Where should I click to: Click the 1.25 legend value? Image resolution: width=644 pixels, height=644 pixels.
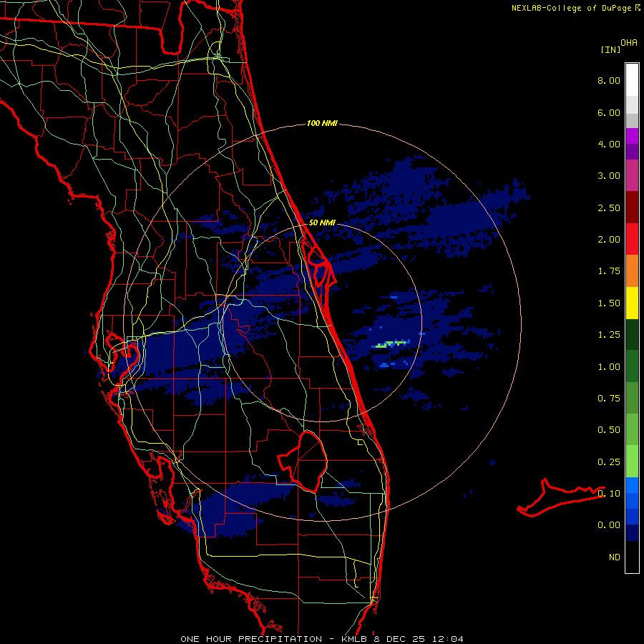(x=609, y=335)
